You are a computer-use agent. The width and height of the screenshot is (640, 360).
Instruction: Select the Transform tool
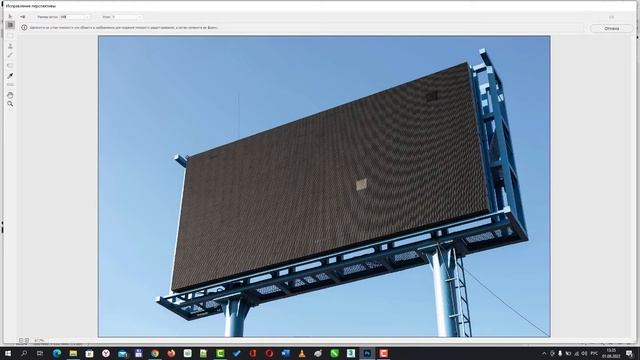(10, 65)
